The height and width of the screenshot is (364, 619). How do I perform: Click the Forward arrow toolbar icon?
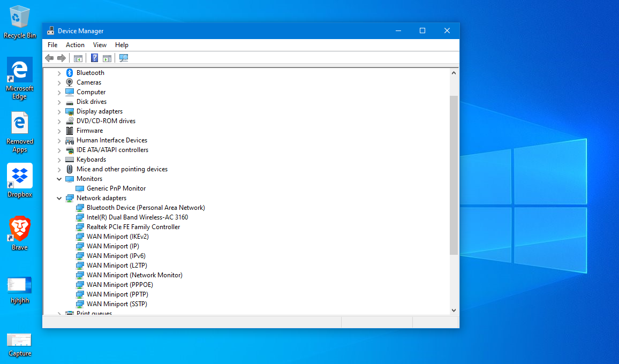[x=62, y=58]
